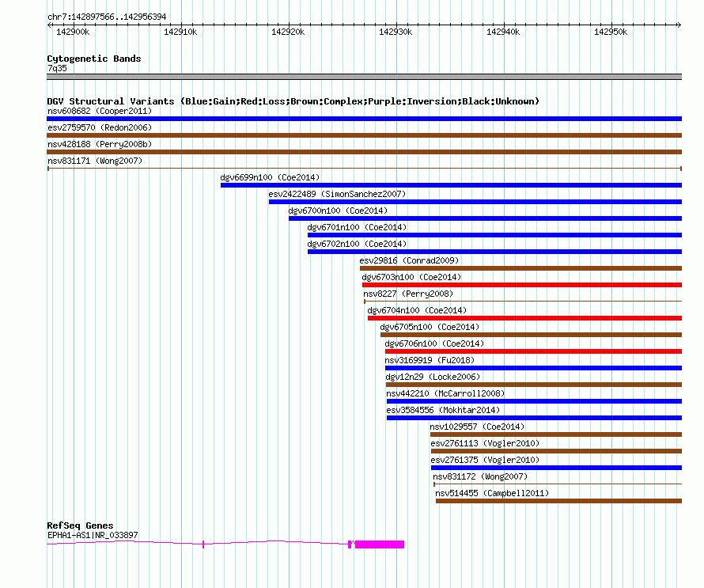Click the brown dgv12n29 variant bar
This screenshot has width=704, height=588.
(534, 385)
